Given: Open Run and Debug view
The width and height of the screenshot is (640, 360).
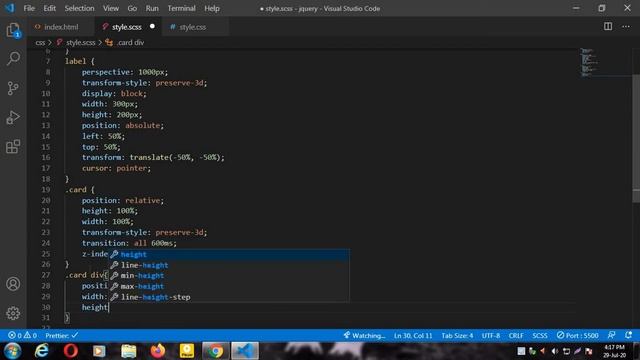Looking at the screenshot, I should [x=13, y=118].
